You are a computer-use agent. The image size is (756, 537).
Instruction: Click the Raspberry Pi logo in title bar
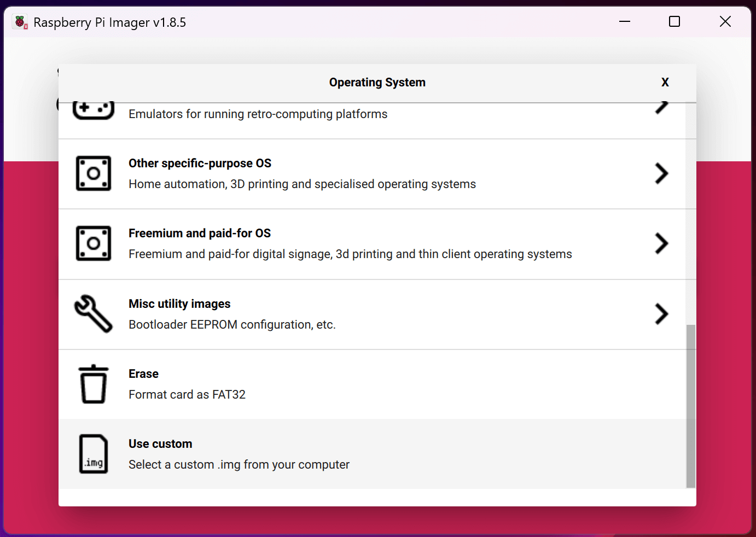21,22
